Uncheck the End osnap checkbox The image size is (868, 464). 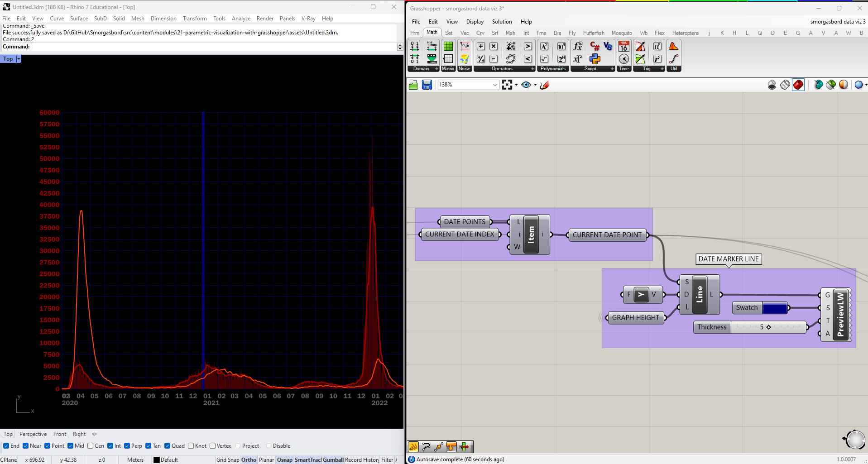tap(6, 446)
